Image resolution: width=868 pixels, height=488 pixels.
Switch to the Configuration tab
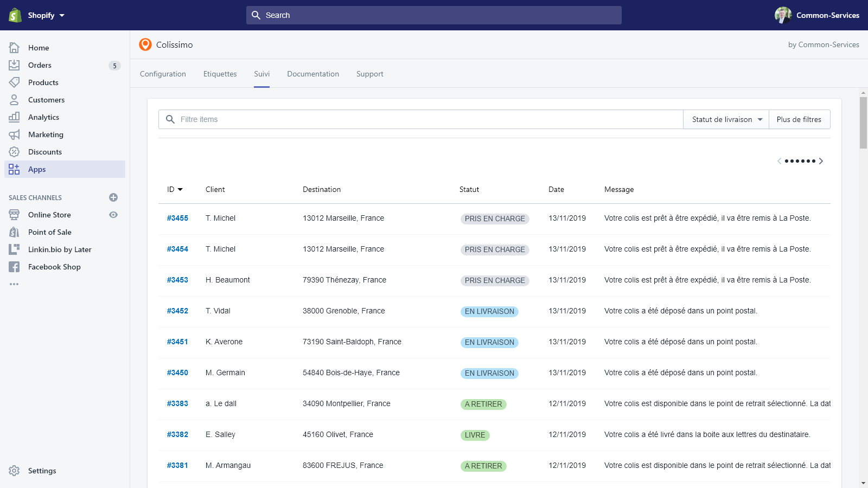tap(163, 74)
